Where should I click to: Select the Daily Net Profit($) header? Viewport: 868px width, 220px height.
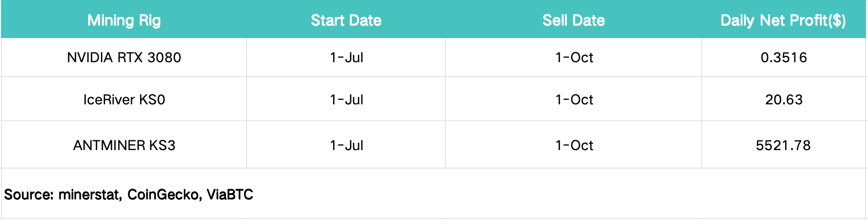[783, 21]
